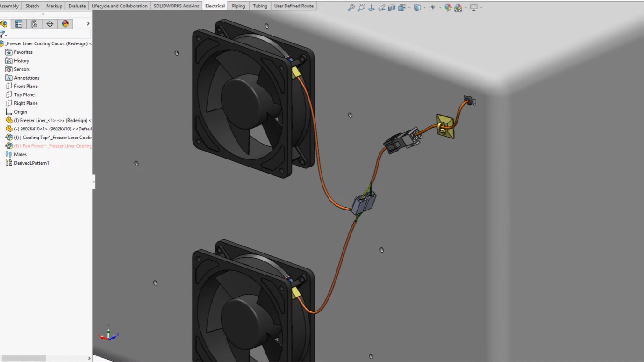Open View Settings dropdown arrow
Screen dimensions: 644x362
(x=481, y=8)
